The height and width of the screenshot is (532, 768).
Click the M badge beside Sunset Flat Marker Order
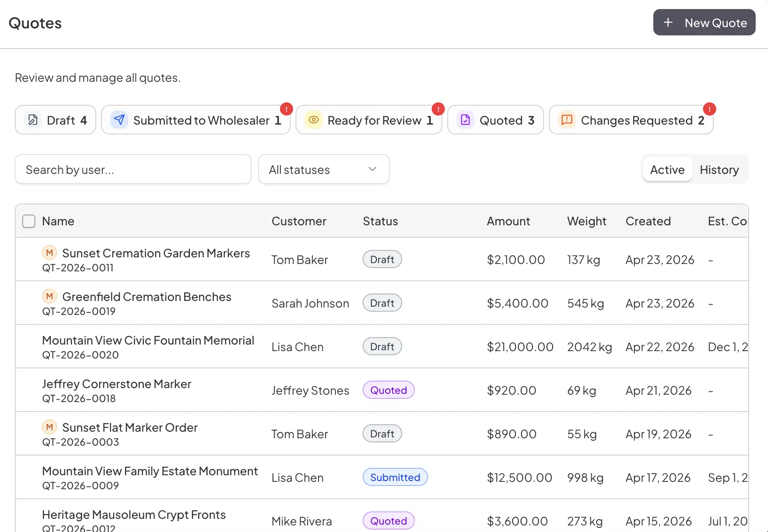(x=49, y=427)
